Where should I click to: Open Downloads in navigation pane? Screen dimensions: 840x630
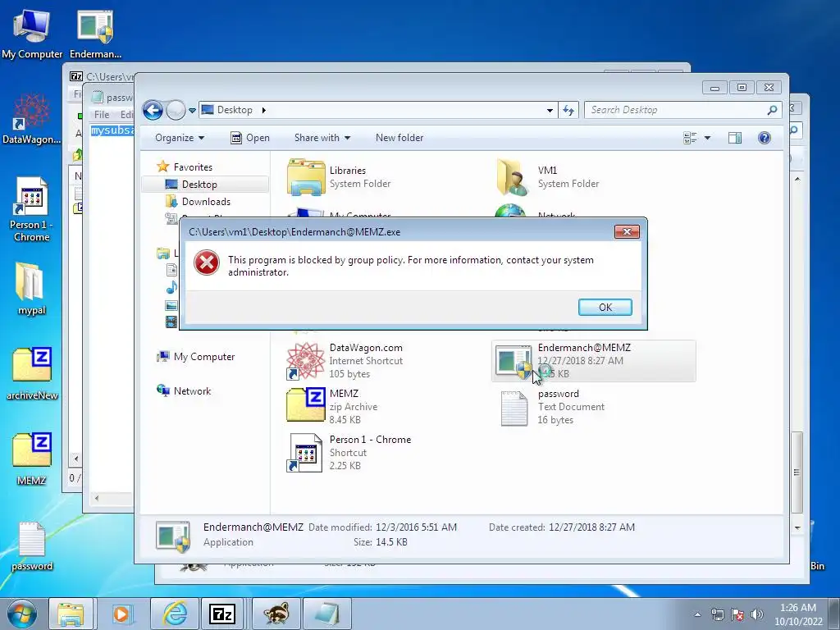pyautogui.click(x=199, y=202)
